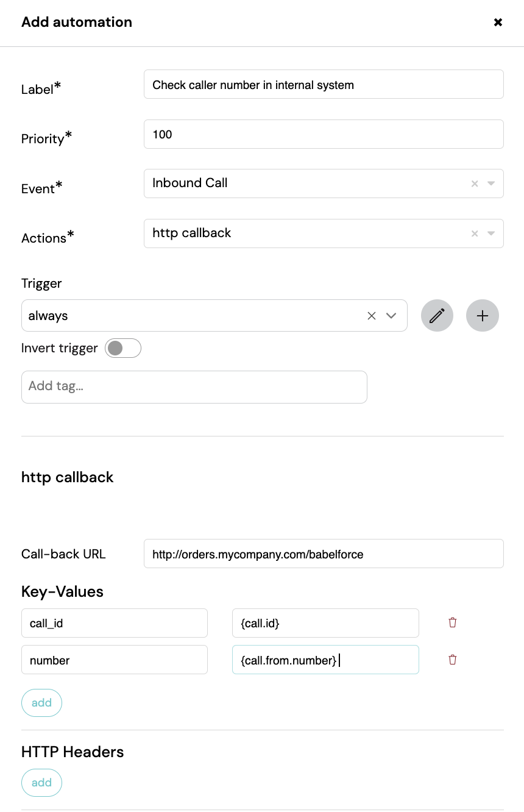524x812 pixels.
Task: Add an HTTP Headers entry
Action: (41, 783)
